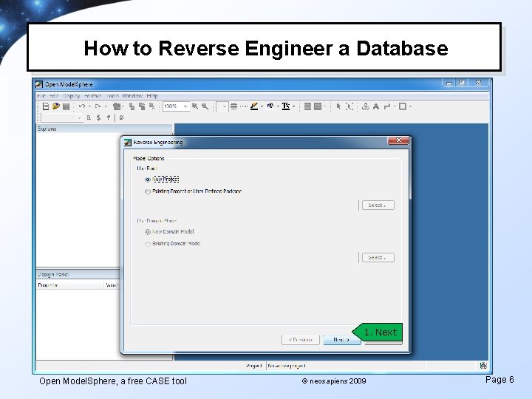Click Next in Reverse Engineering dialog

tap(342, 340)
